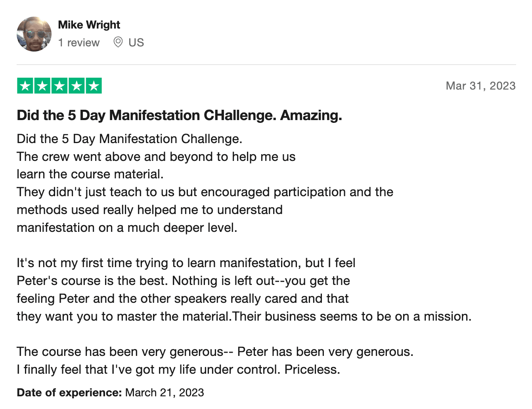Select the second green rating star
The image size is (532, 409).
(x=42, y=86)
